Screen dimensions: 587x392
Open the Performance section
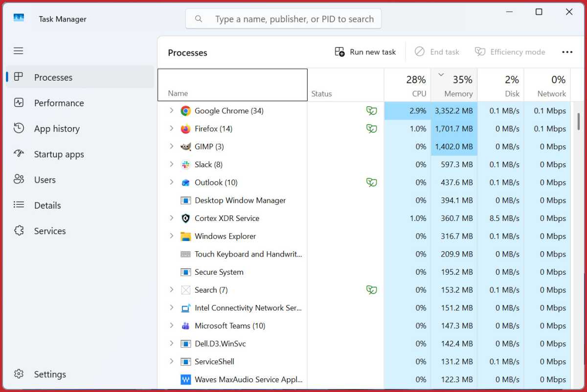[x=59, y=103]
